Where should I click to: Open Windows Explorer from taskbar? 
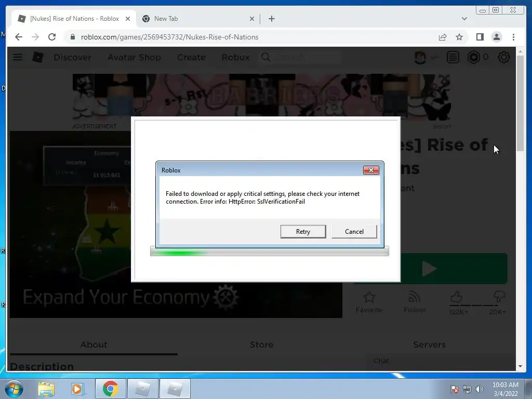click(x=46, y=389)
